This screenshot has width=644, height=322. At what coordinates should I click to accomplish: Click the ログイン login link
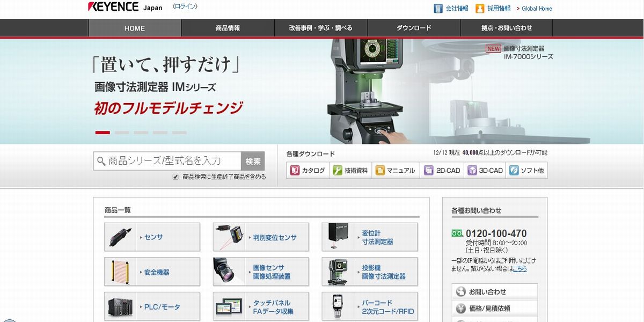pos(185,7)
